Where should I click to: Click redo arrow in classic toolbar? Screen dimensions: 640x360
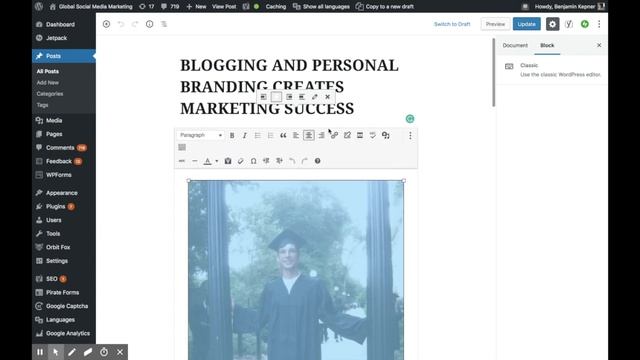point(304,161)
